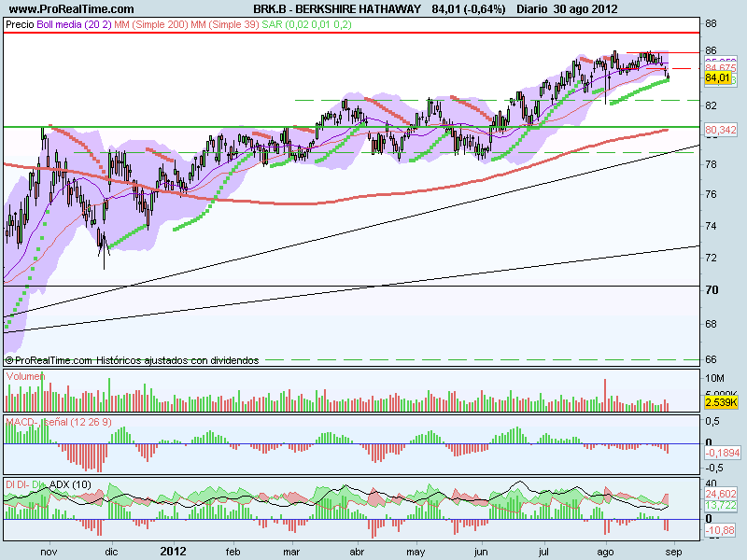Click the 84,675 value tag on the price axis

point(721,68)
